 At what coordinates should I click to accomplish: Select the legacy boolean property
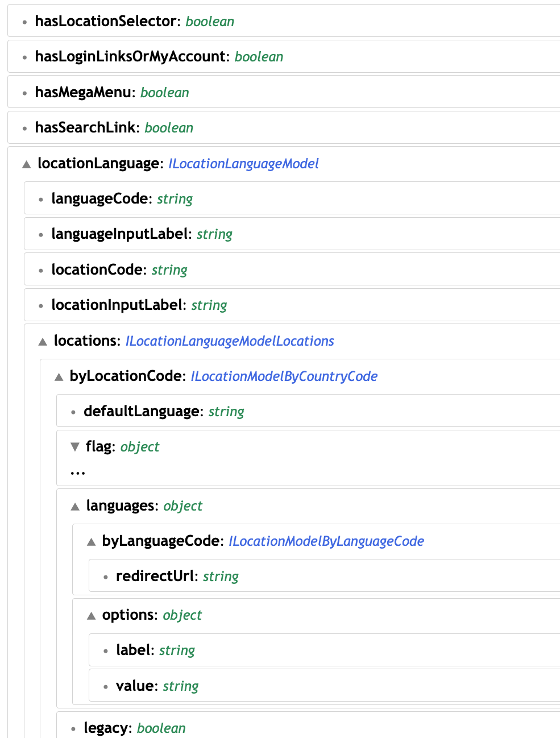134,728
